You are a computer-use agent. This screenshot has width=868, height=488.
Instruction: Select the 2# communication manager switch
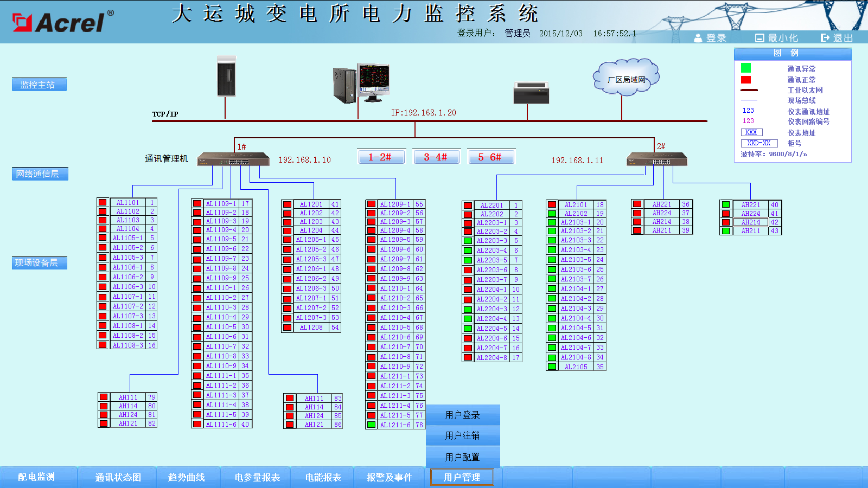click(x=656, y=159)
